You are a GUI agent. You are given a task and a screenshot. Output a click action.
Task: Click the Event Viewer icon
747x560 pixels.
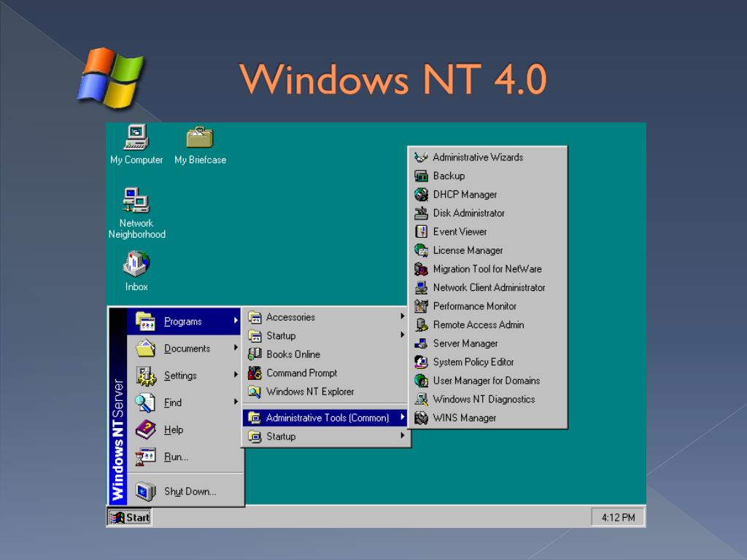coord(421,231)
